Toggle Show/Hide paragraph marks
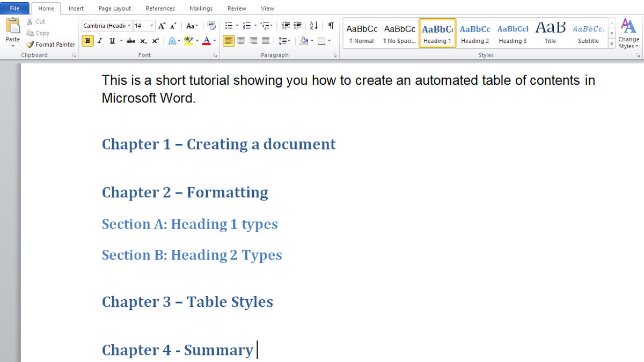This screenshot has width=644, height=362. [x=331, y=26]
